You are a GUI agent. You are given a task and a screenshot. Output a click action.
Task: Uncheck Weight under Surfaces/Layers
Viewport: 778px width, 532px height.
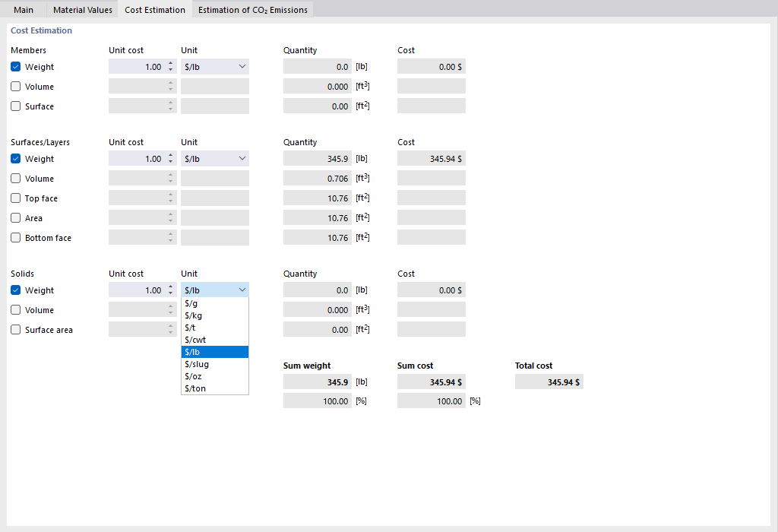(15, 158)
